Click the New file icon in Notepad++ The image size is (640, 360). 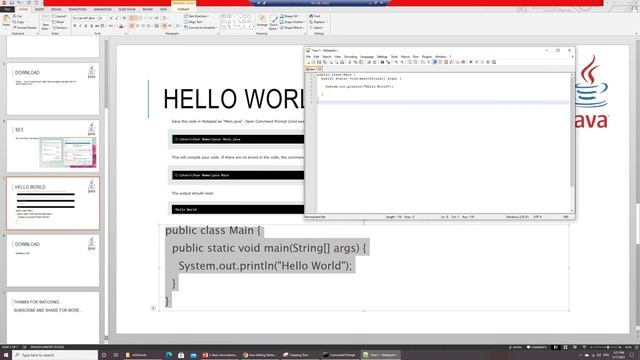tap(308, 62)
